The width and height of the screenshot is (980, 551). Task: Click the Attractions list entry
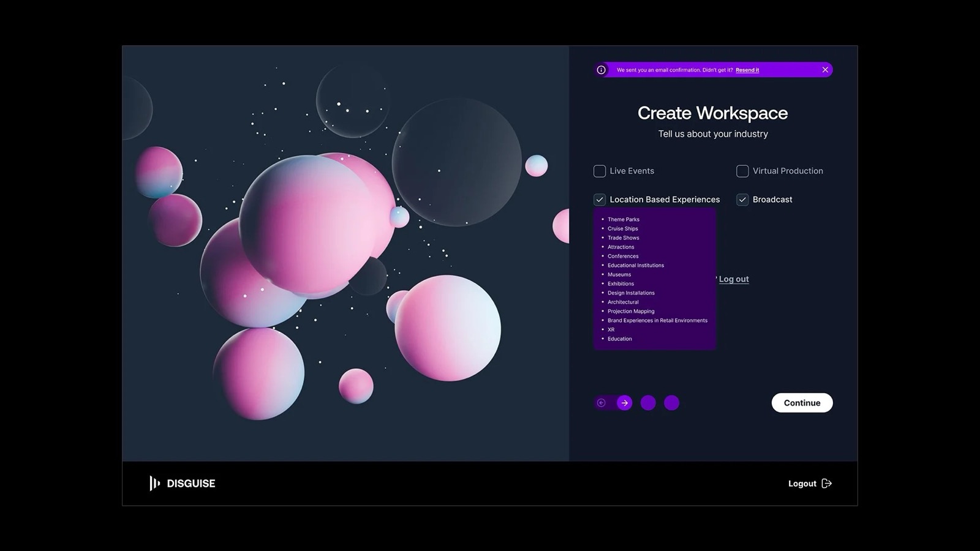point(621,247)
